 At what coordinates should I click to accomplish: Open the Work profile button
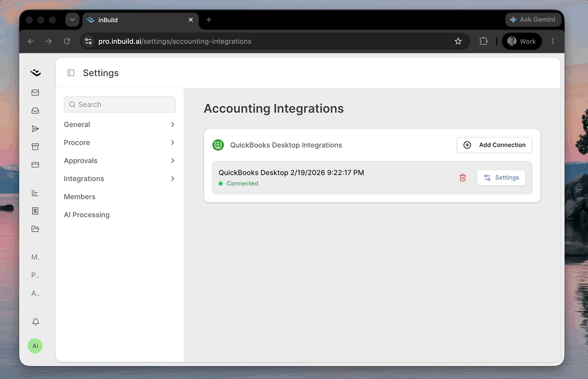click(522, 41)
